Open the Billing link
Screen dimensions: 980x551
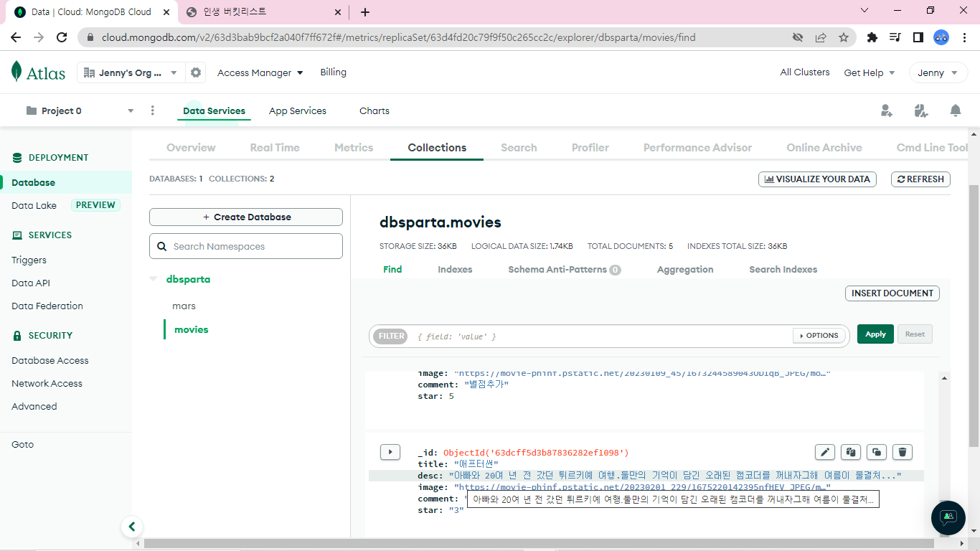333,72
